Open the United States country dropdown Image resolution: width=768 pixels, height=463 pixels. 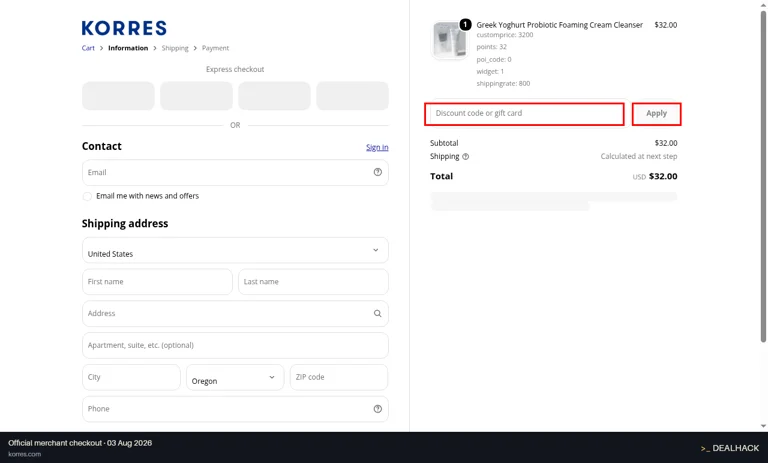click(235, 250)
